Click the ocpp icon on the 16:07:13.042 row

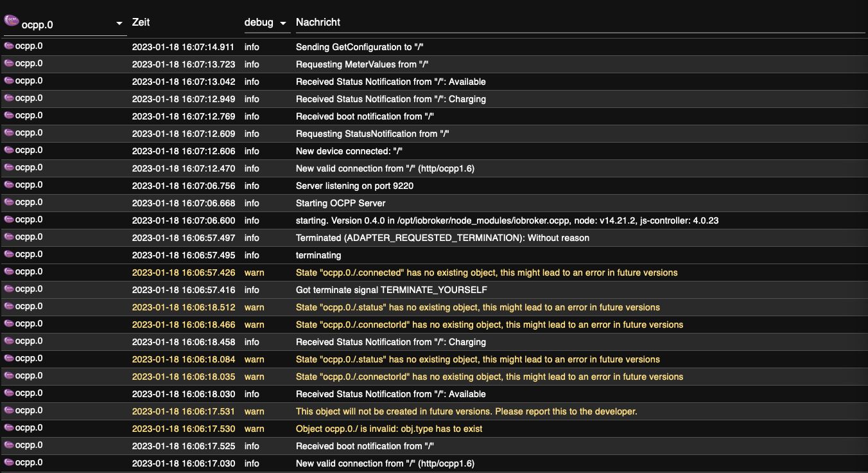[9, 81]
